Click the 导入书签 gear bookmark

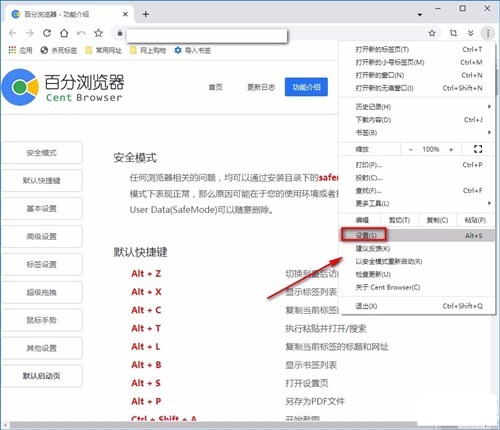(x=193, y=50)
